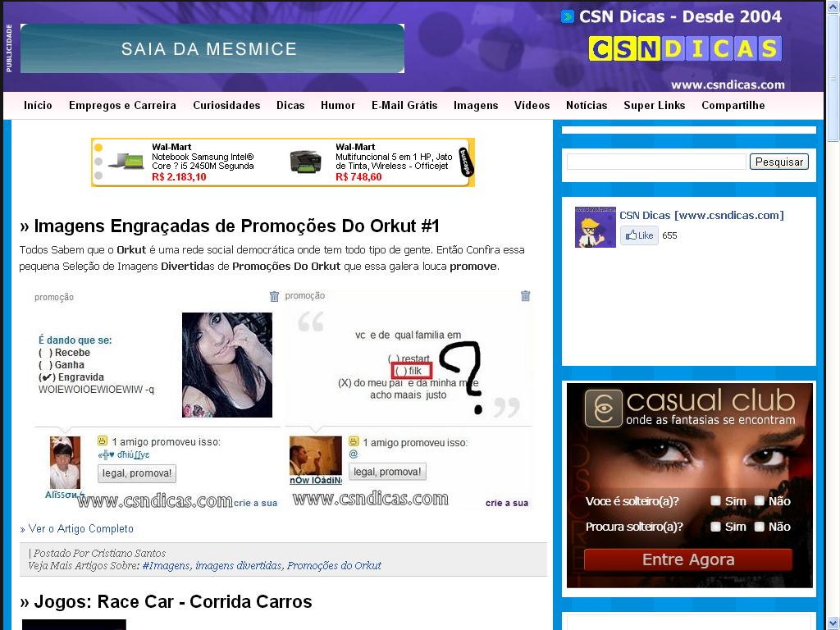Viewport: 840px width, 630px height.
Task: Click the Entre Agora button
Action: [688, 559]
